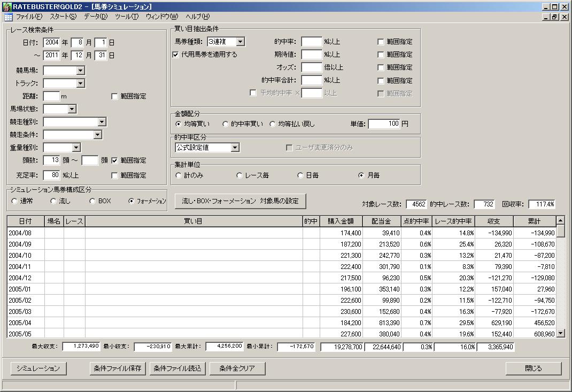Click the 条件全クリア button
This screenshot has width=572, height=392.
click(x=237, y=368)
